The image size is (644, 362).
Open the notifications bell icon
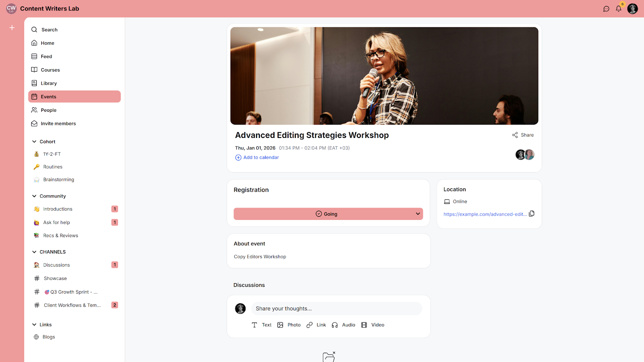619,9
